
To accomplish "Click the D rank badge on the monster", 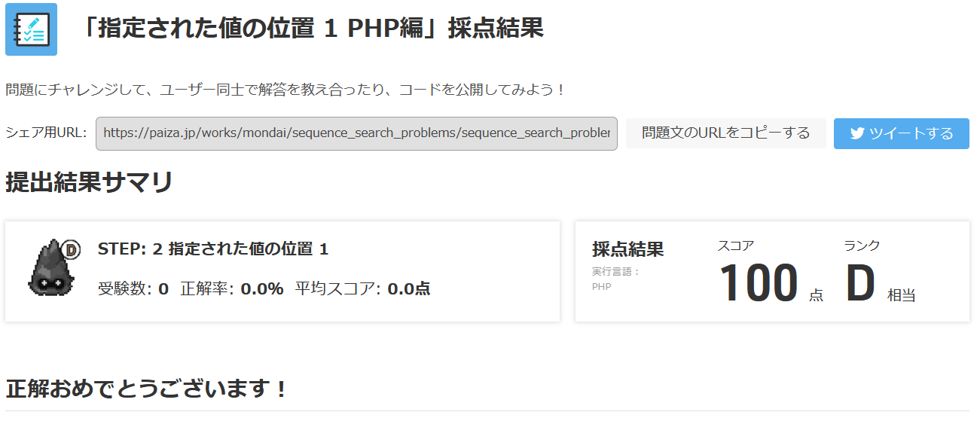I will 72,249.
